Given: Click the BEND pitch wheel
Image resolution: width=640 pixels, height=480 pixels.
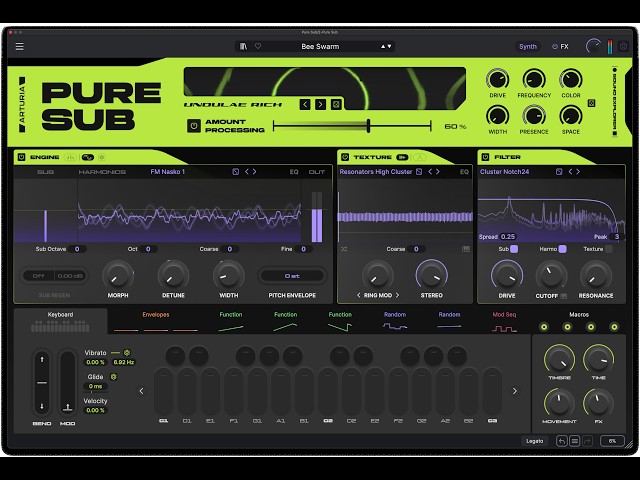Looking at the screenshot, I should click(42, 382).
